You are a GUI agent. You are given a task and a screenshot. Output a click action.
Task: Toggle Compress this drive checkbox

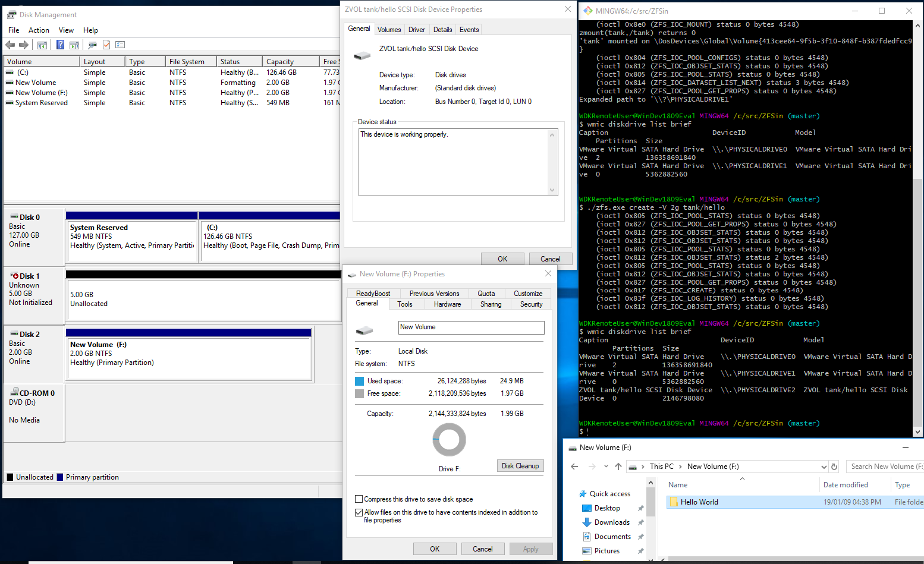[359, 499]
